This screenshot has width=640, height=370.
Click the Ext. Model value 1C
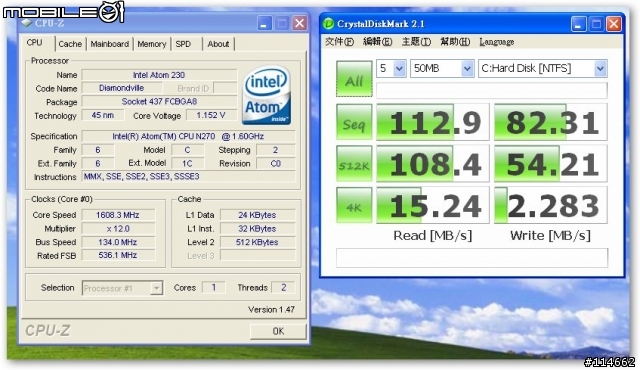(x=187, y=164)
